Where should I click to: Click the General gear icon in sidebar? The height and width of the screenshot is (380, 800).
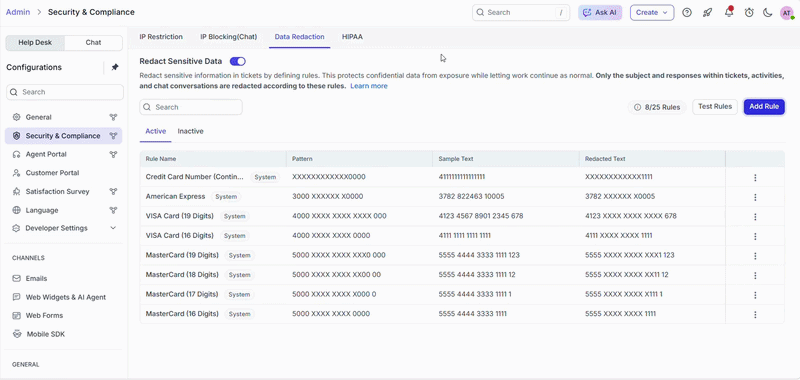tap(16, 117)
